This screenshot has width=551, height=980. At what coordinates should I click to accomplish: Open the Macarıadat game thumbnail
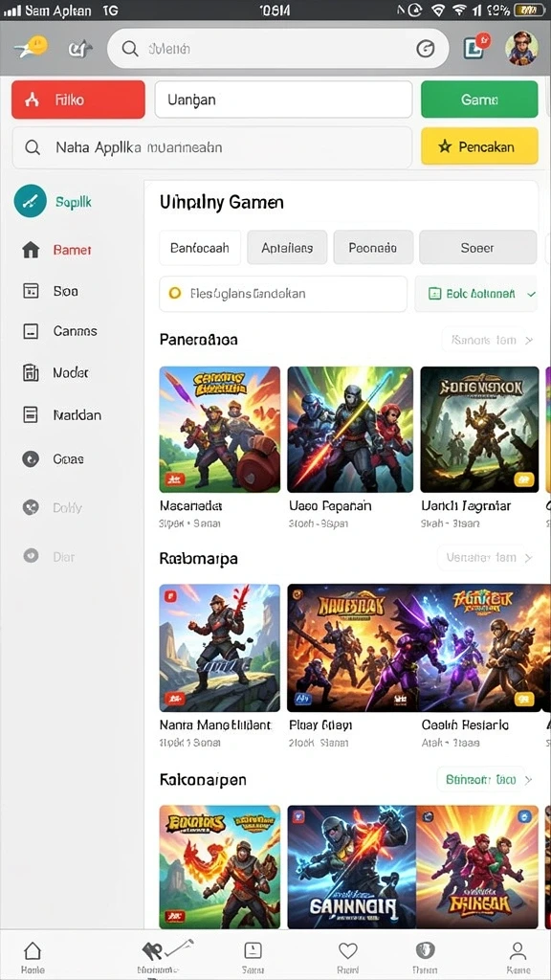click(219, 430)
